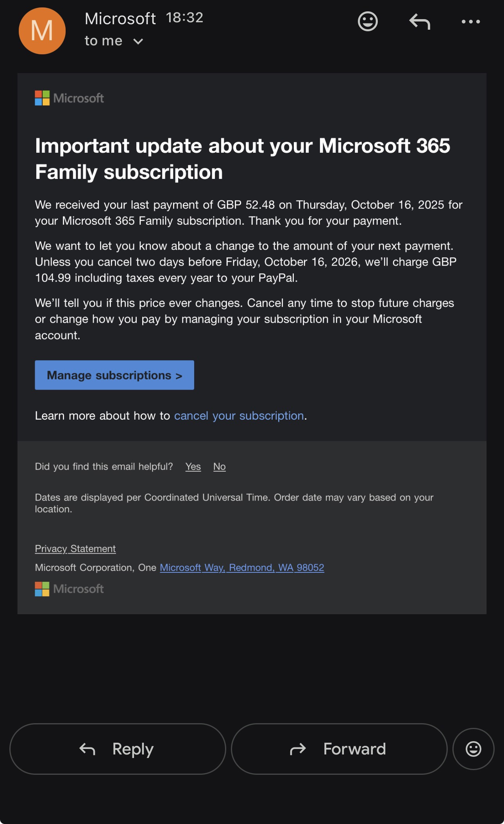This screenshot has width=504, height=824.
Task: Open the Privacy Statement link
Action: [x=75, y=549]
